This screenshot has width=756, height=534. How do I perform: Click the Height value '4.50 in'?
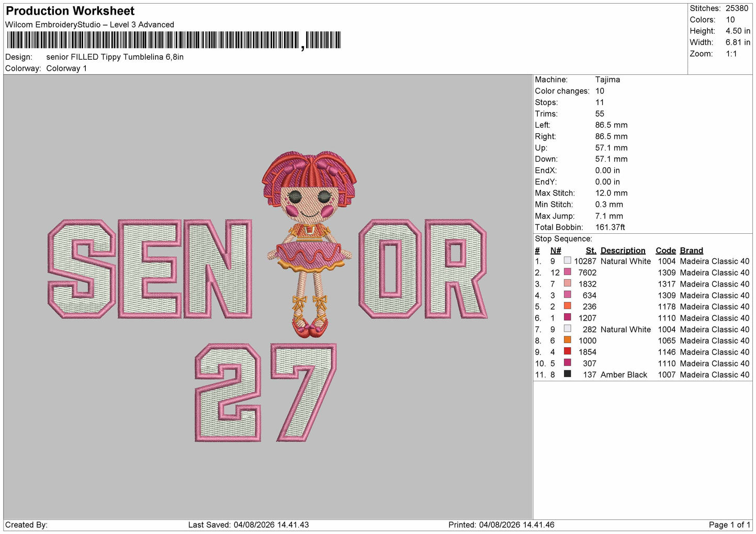point(738,31)
